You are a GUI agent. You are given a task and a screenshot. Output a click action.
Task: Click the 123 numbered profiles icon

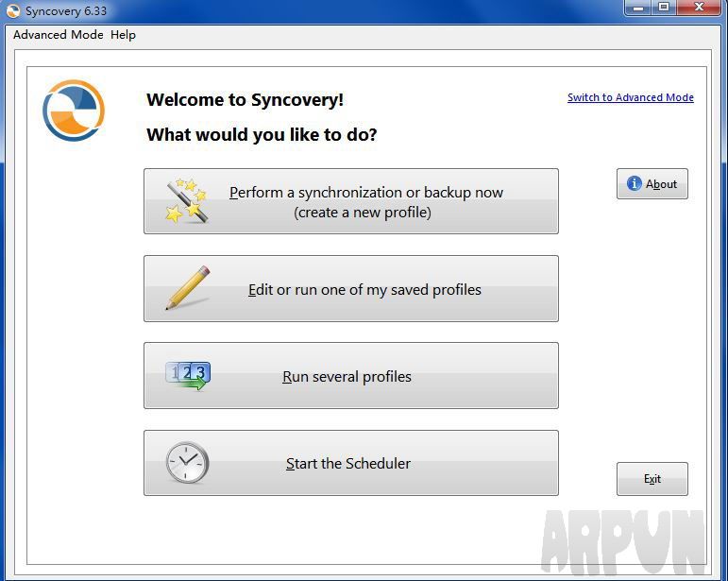(x=188, y=375)
